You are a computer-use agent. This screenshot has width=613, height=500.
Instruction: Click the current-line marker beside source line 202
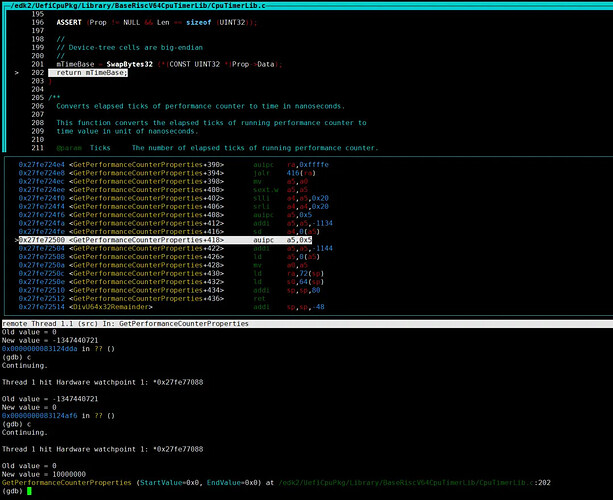(16, 73)
